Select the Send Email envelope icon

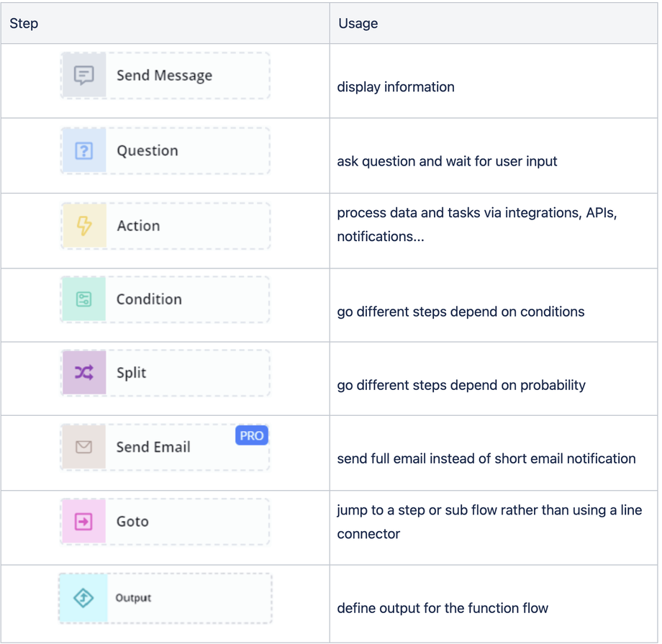pos(83,447)
